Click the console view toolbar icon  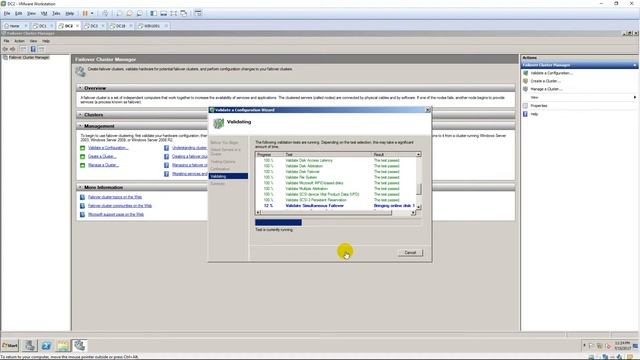pos(198,13)
